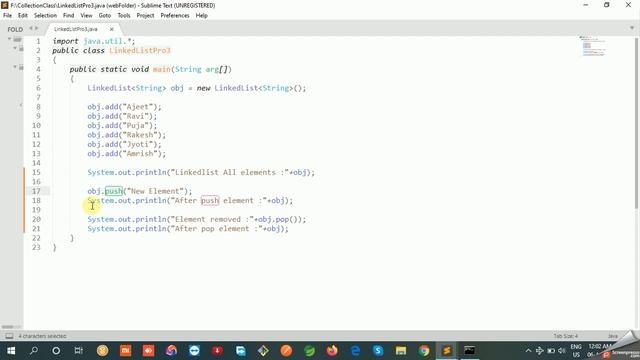Image resolution: width=640 pixels, height=360 pixels.
Task: Open Task View on taskbar
Action: (x=78, y=351)
